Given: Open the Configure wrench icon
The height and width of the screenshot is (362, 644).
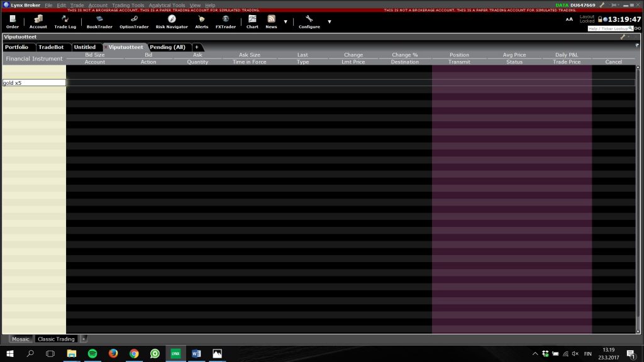Looking at the screenshot, I should (309, 22).
